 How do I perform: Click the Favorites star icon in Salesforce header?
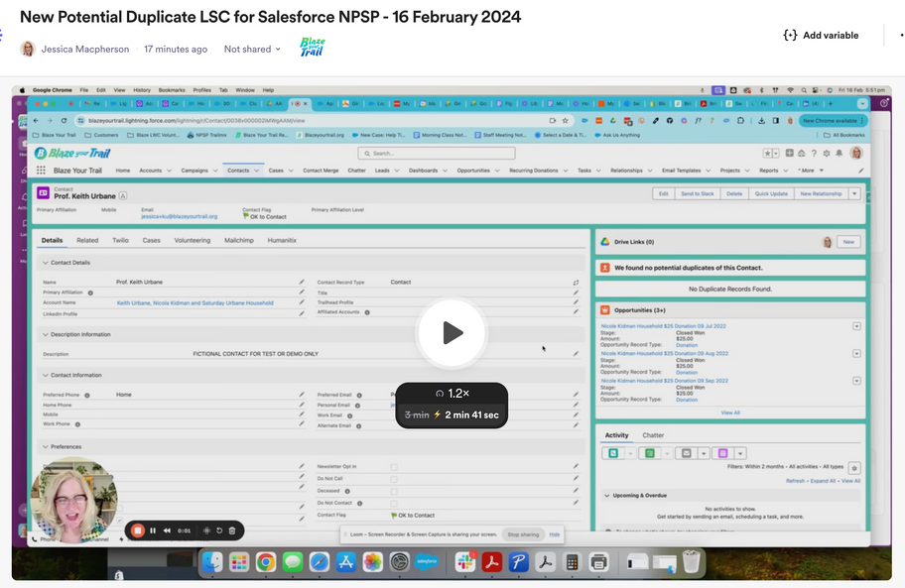point(768,154)
